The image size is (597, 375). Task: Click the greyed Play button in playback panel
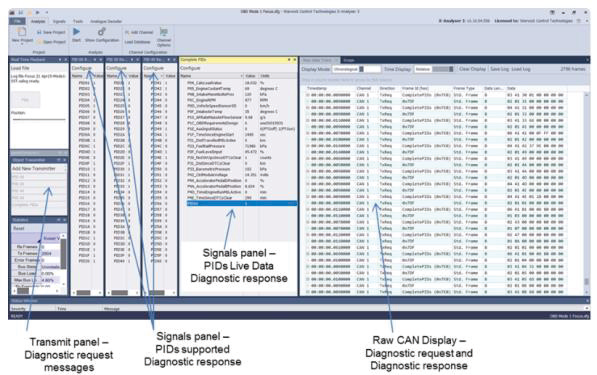click(x=25, y=99)
